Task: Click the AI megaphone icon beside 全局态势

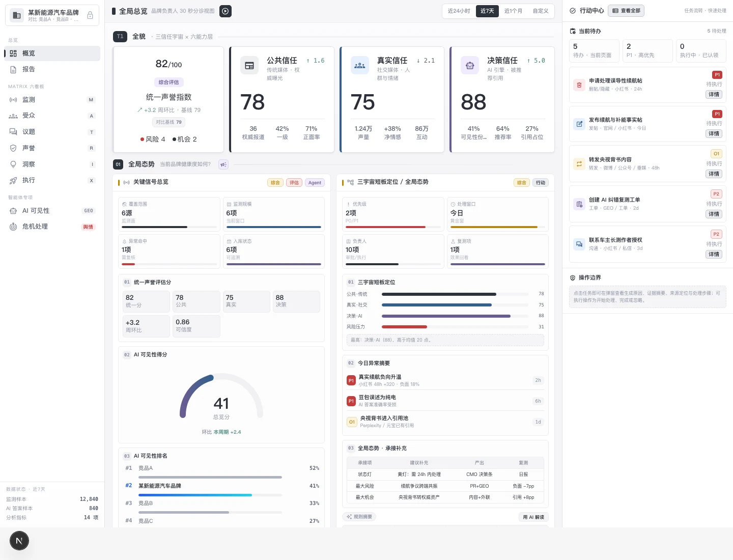Action: tap(223, 164)
